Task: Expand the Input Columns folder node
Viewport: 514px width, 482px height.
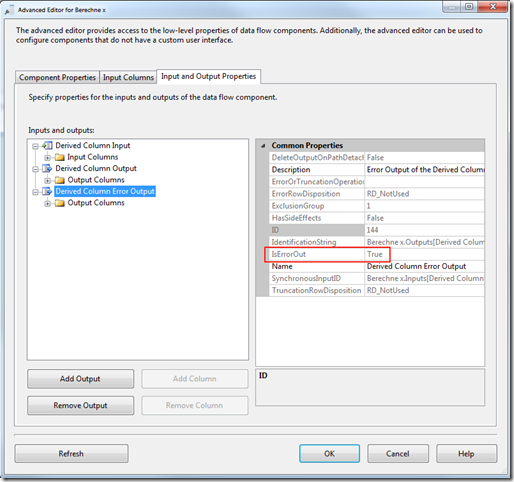Action: (x=48, y=157)
